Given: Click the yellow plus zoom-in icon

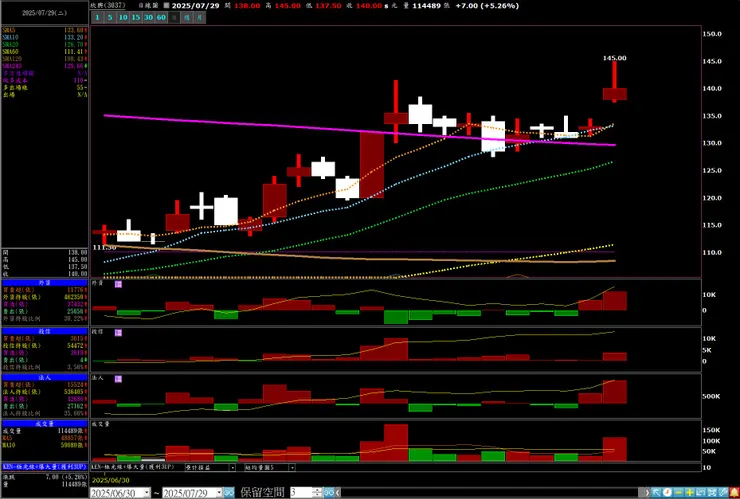Looking at the screenshot, I should (x=690, y=492).
